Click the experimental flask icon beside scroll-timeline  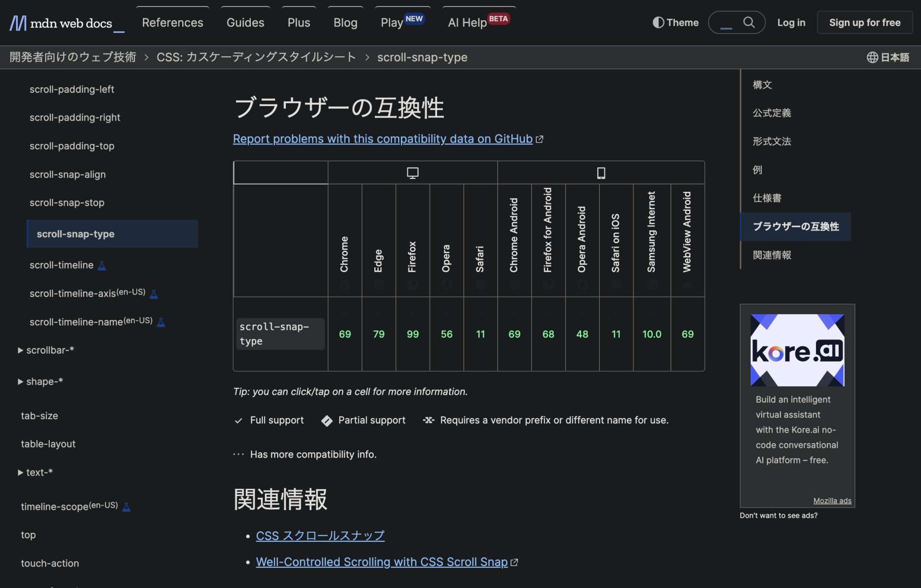[x=102, y=265]
